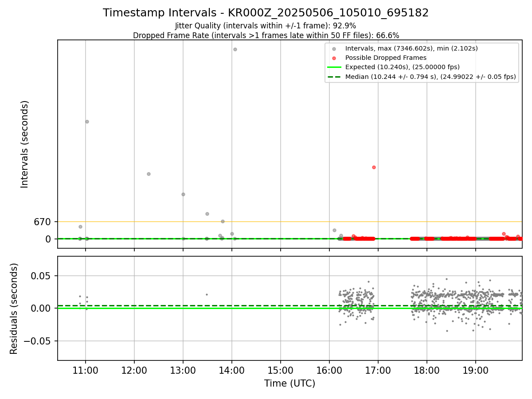Click the 12:00 x-axis tick label
The height and width of the screenshot is (399, 532).
pos(134,370)
